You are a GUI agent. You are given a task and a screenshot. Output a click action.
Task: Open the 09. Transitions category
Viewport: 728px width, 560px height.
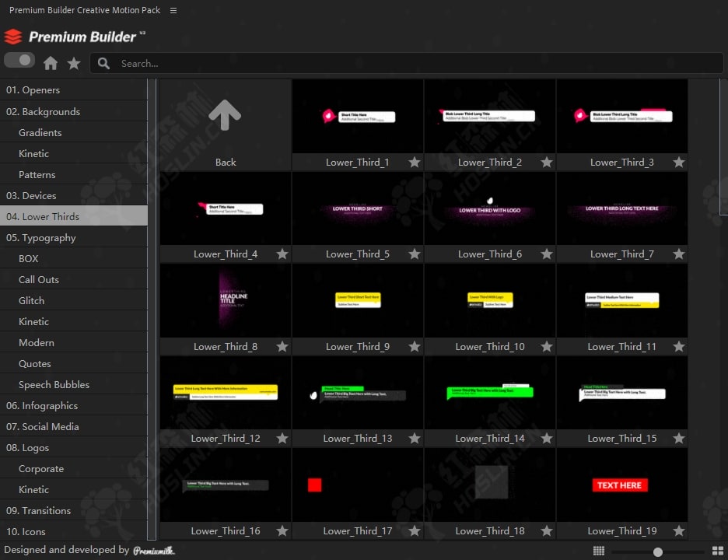point(74,511)
